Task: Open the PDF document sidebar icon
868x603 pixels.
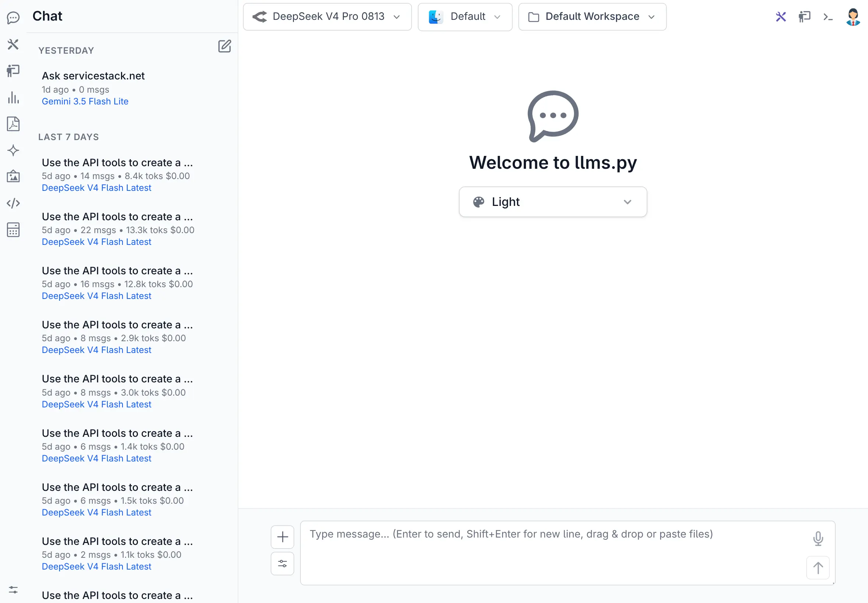Action: pos(13,124)
